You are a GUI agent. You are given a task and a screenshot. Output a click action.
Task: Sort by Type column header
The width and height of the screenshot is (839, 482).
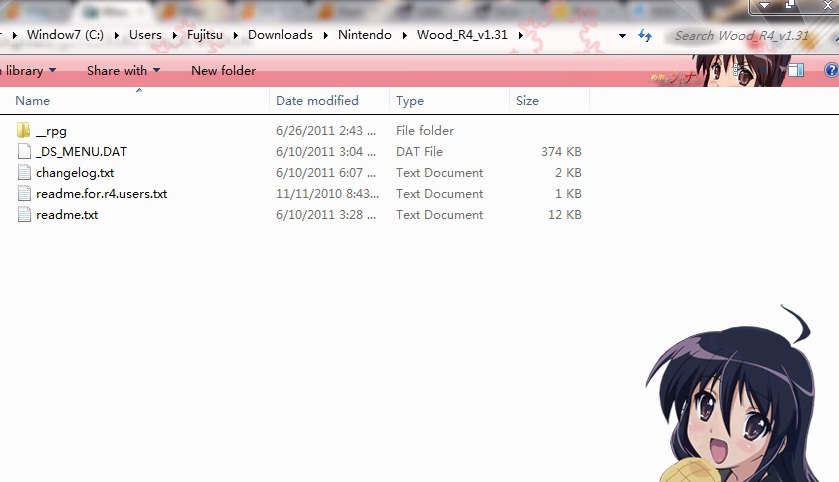449,101
